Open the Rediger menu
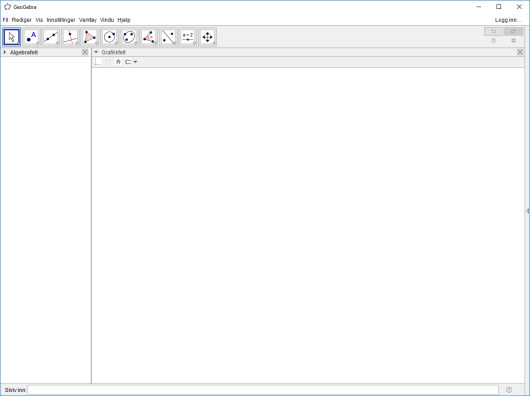This screenshot has width=530, height=396. pos(22,20)
